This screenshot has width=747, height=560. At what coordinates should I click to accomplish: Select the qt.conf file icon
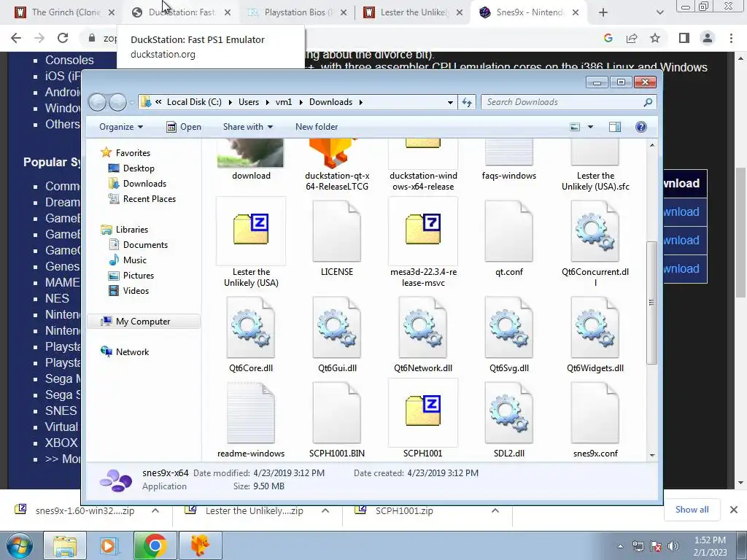(x=508, y=231)
